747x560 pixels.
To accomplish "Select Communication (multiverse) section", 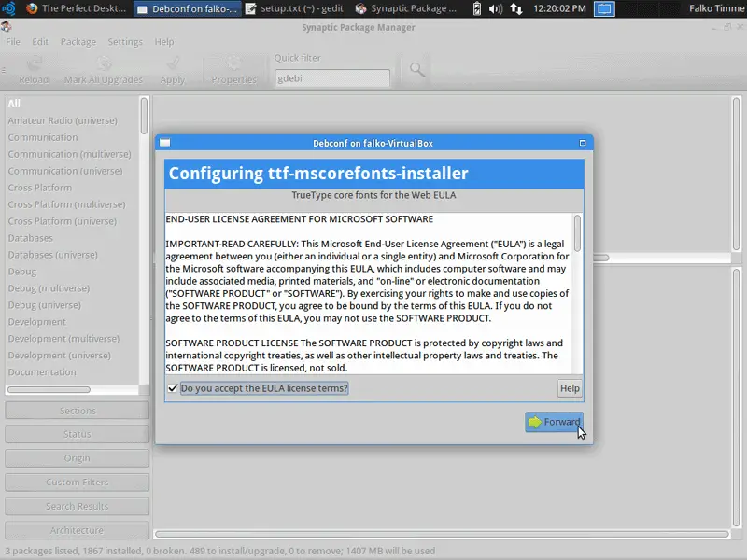I will 69,154.
